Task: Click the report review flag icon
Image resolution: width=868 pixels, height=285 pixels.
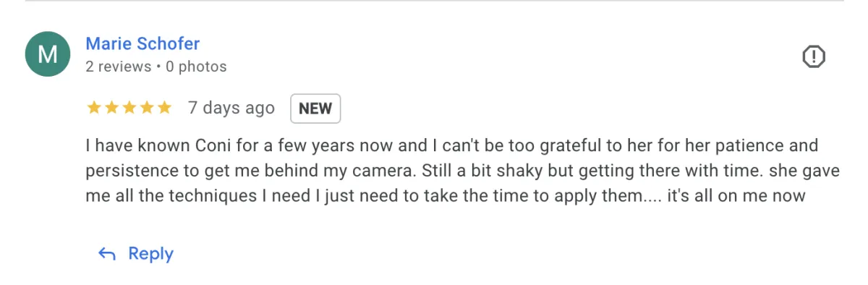Action: (814, 56)
